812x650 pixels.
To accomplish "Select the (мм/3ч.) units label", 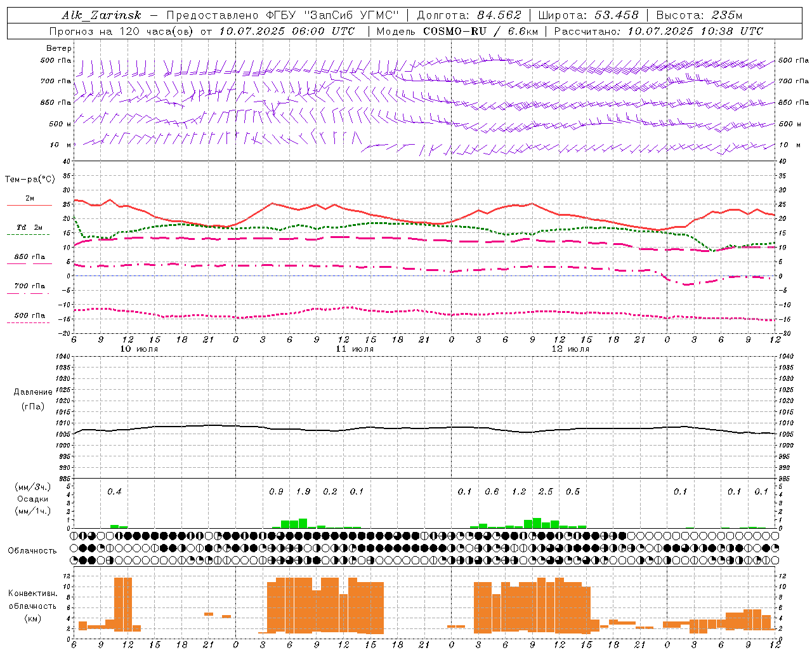I will (x=32, y=487).
